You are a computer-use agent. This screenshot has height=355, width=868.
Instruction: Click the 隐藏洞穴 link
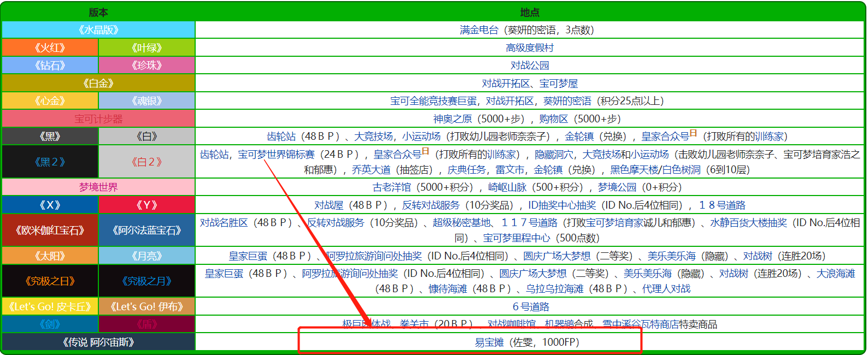tap(554, 155)
